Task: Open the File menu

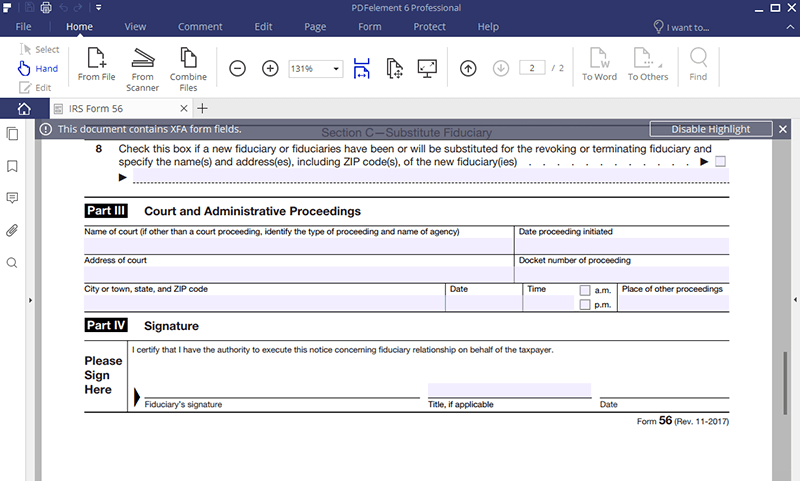Action: point(23,27)
